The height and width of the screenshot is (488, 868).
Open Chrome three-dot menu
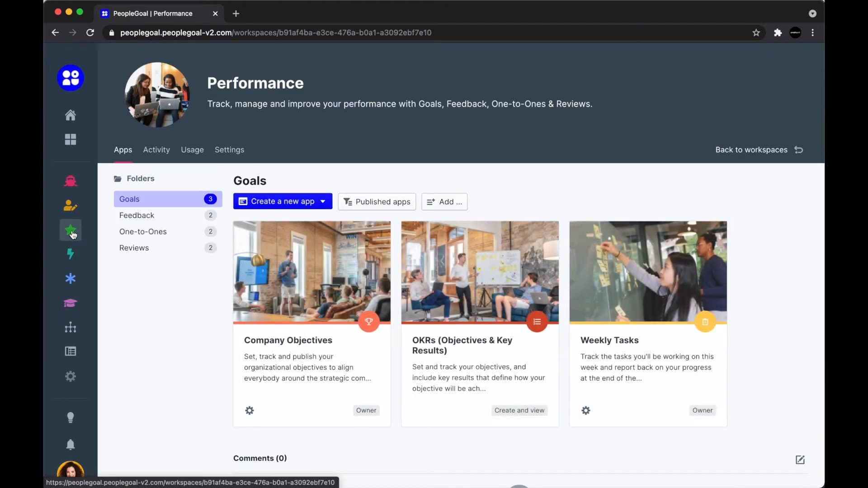pyautogui.click(x=812, y=33)
